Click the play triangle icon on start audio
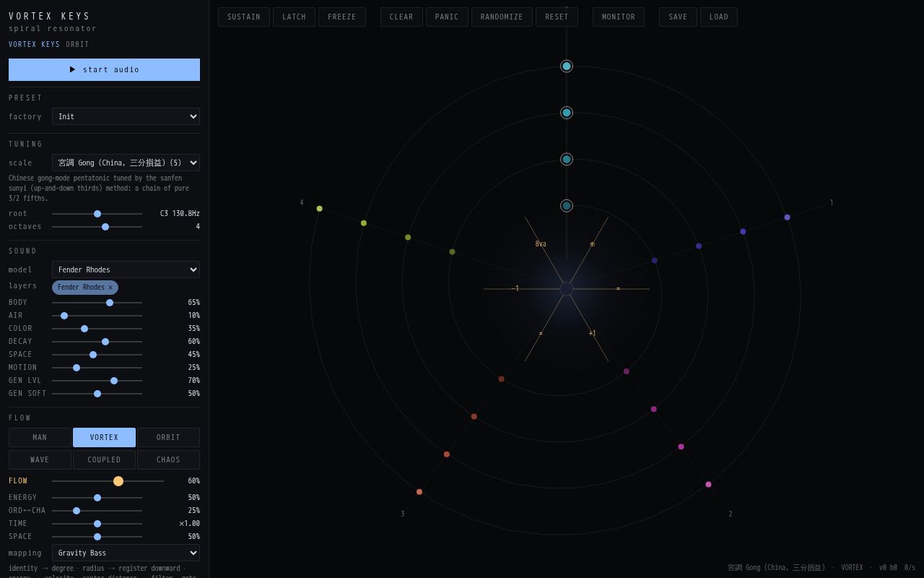924x578 pixels. (x=72, y=69)
